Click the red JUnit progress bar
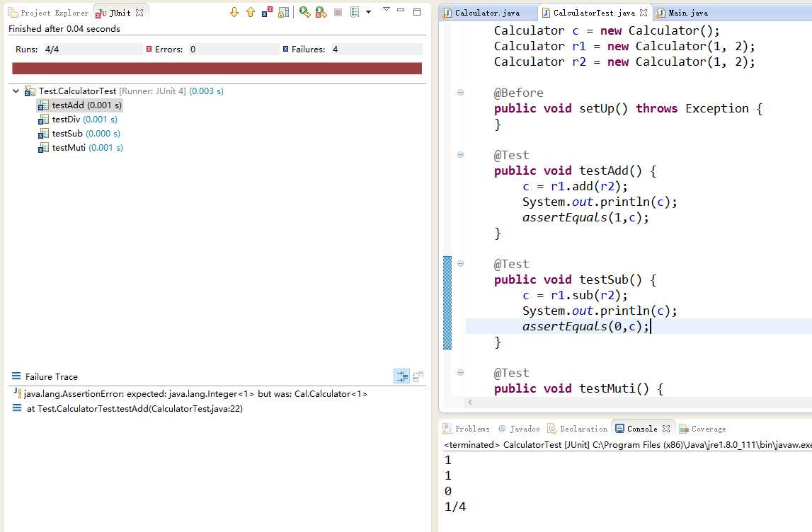Image resolution: width=812 pixels, height=532 pixels. coord(217,69)
